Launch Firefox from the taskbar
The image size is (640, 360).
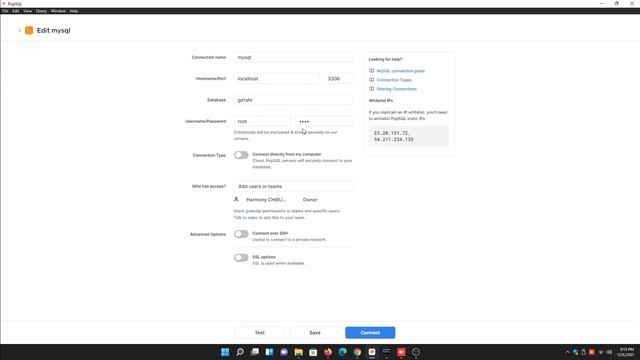[328, 352]
